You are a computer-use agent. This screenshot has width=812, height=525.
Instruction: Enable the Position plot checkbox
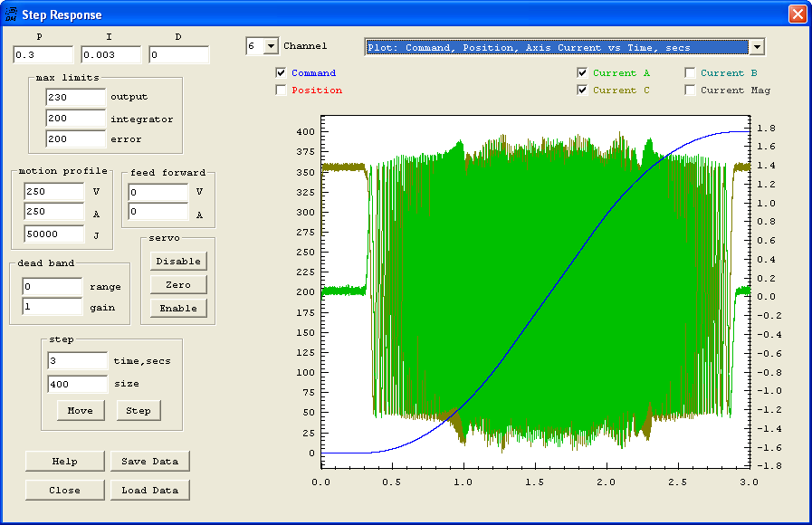pos(282,91)
